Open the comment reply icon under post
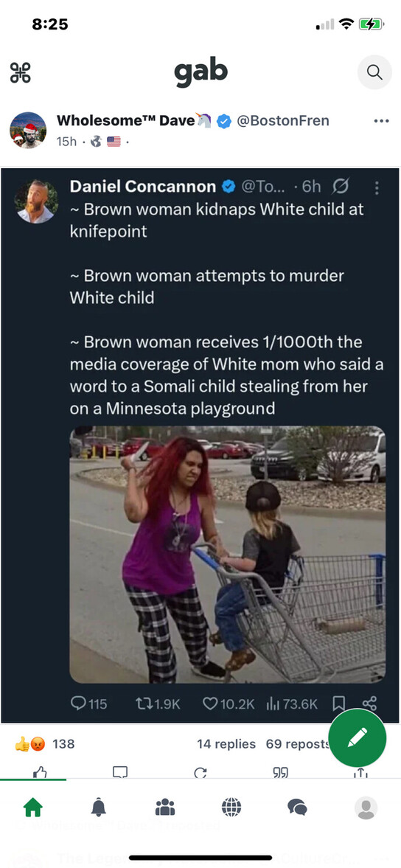 [x=120, y=773]
